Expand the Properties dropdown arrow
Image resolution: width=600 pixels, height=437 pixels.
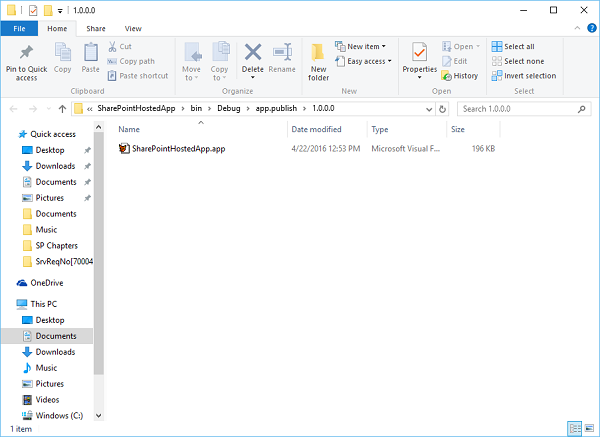click(x=419, y=78)
